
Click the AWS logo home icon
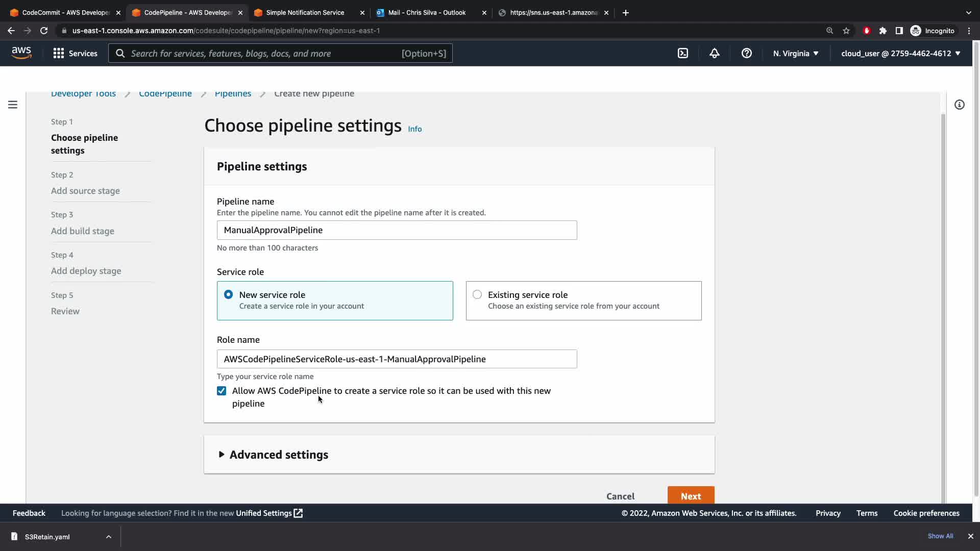click(x=21, y=53)
